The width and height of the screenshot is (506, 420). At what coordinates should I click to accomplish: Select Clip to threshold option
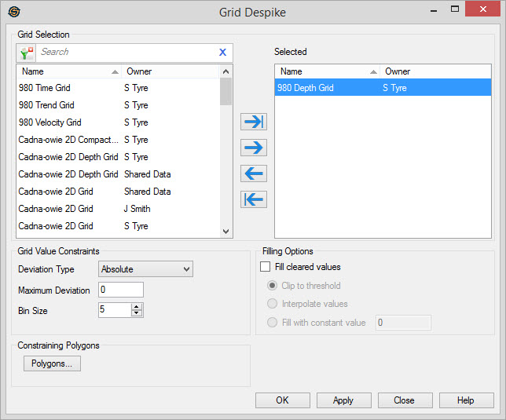pyautogui.click(x=273, y=286)
